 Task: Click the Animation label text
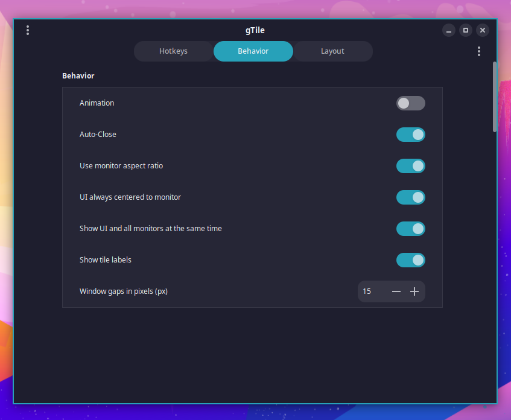pos(97,103)
